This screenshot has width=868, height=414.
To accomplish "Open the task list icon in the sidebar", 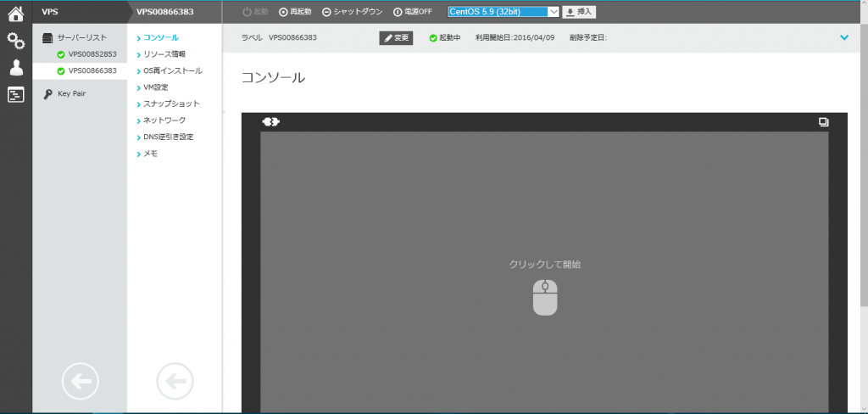I will pos(15,95).
